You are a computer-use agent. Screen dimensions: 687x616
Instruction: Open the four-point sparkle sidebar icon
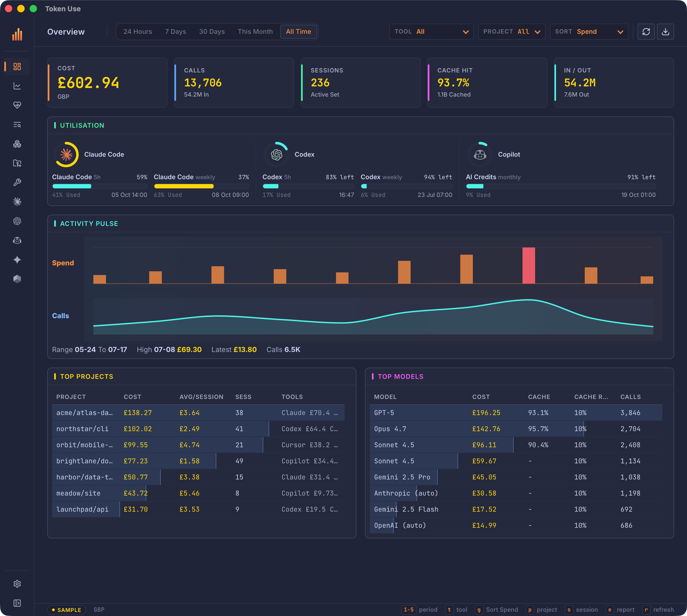point(17,260)
